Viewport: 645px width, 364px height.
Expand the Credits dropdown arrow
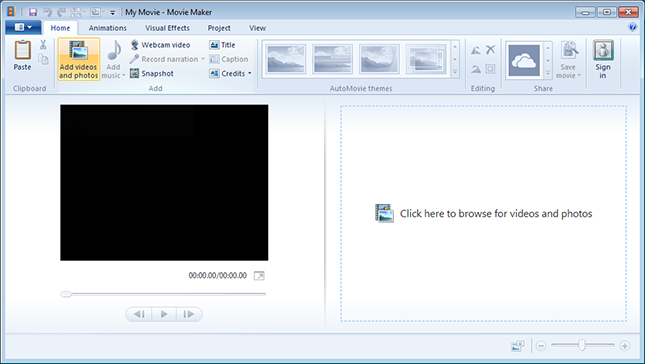coord(250,74)
